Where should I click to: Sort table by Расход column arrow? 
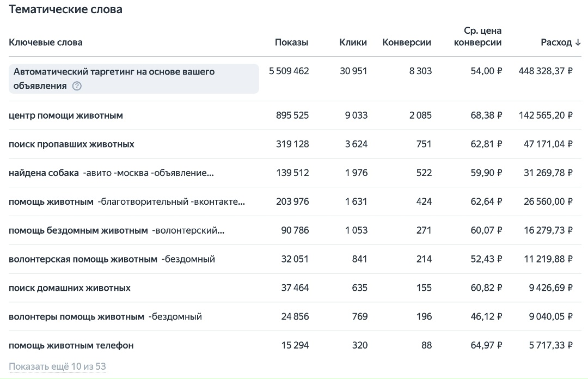(578, 42)
